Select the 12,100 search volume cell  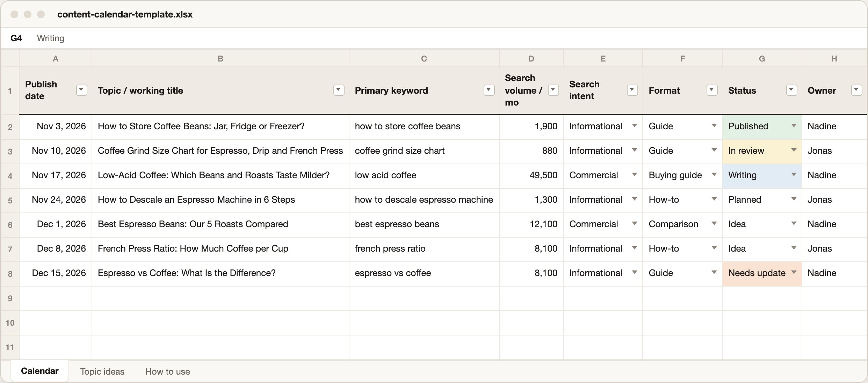(531, 225)
